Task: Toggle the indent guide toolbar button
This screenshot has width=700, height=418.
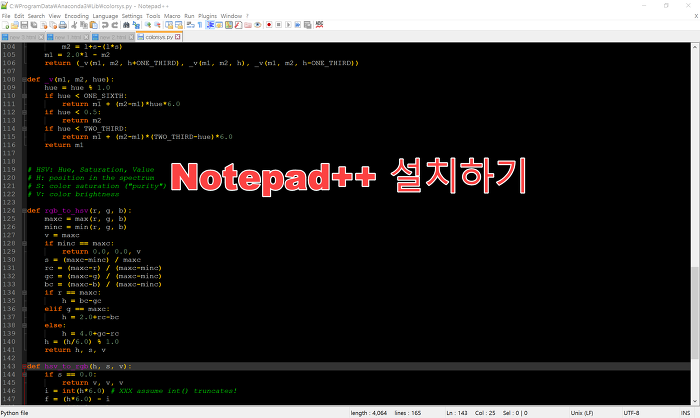Action: click(209, 25)
